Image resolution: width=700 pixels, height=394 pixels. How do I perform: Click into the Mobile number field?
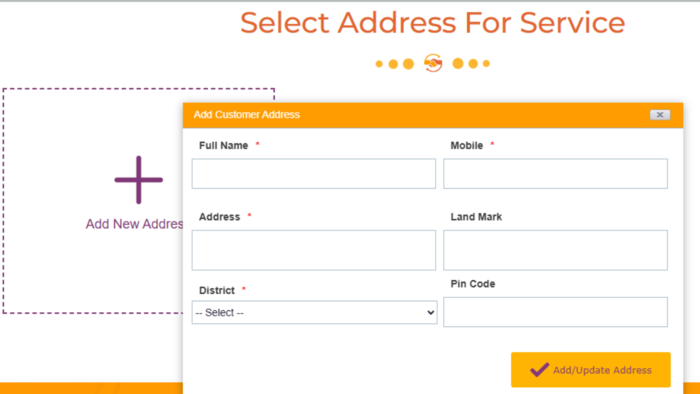click(555, 174)
